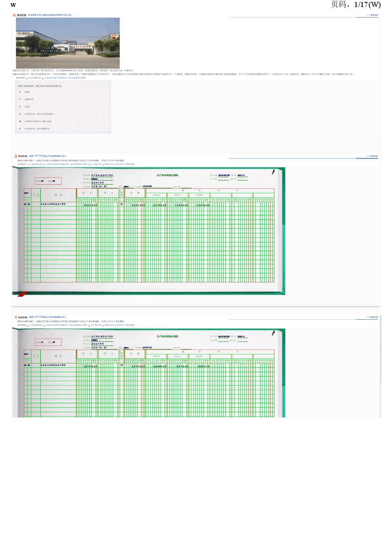This screenshot has height=555, width=392.
Task: Click the 借方 amount in DY102 ledger first row
Action: point(91,366)
